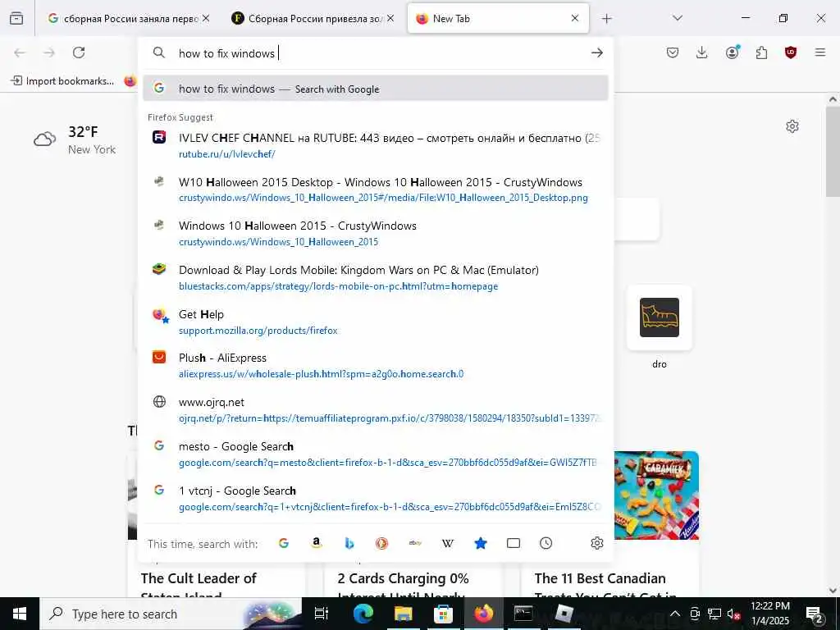Viewport: 840px width, 630px height.
Task: Click the Go arrow in the address bar
Action: point(597,52)
